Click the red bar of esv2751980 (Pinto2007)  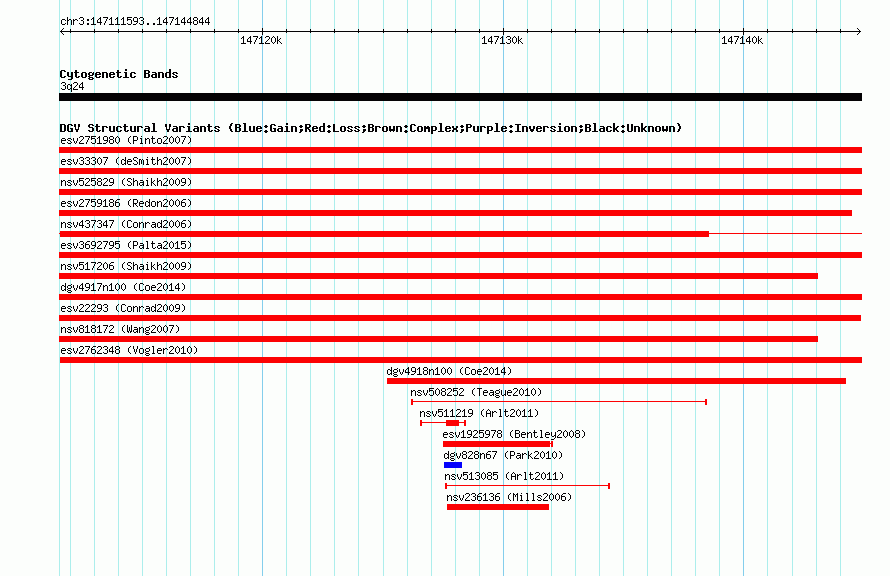(x=460, y=150)
